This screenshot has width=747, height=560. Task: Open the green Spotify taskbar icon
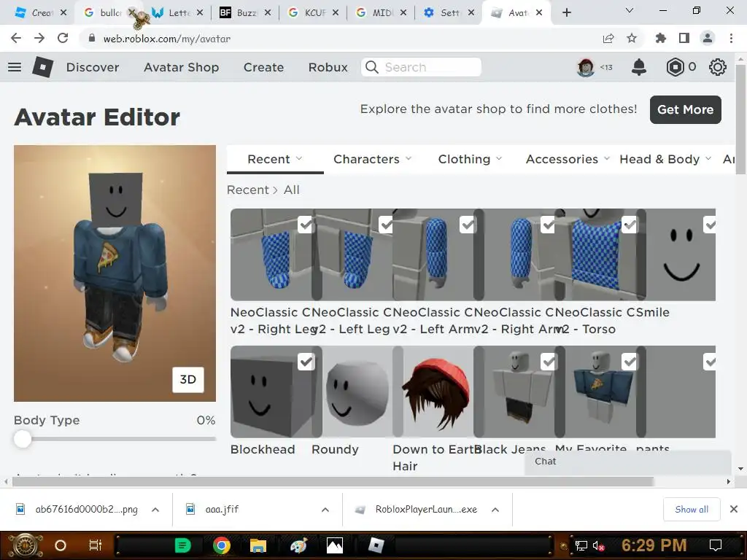click(x=183, y=545)
